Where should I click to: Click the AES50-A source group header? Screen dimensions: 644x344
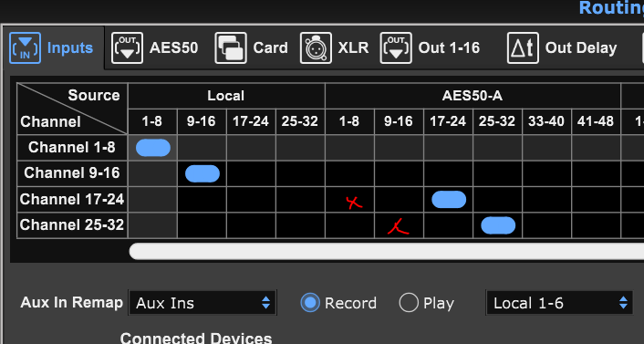pyautogui.click(x=473, y=96)
